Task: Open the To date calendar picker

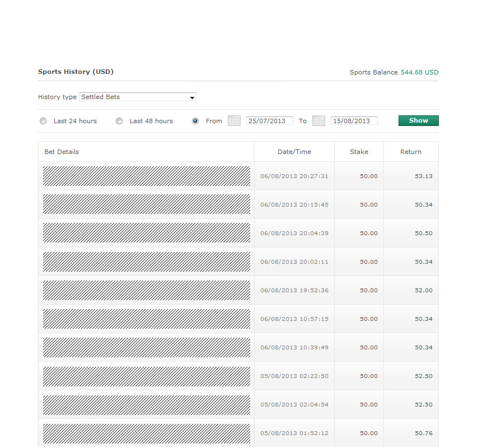Action: point(318,121)
